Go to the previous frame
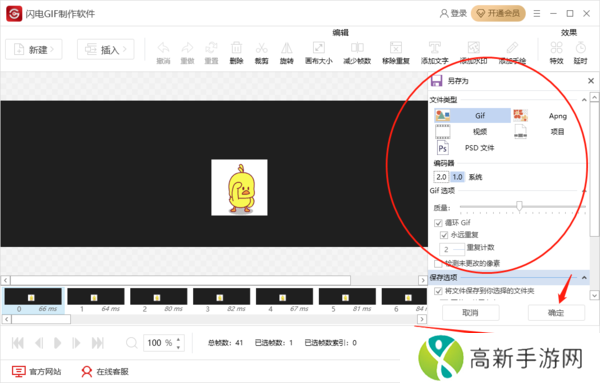The width and height of the screenshot is (600, 383). point(39,343)
